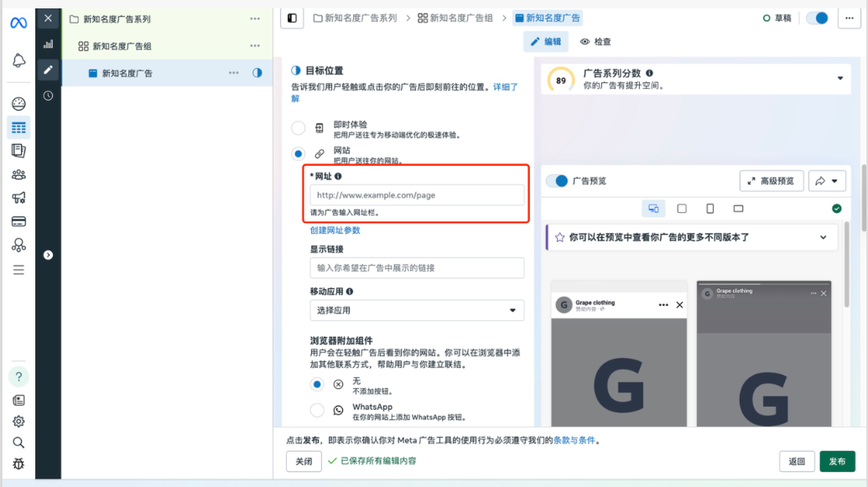Switch to the 检查 tab
The image size is (868, 487).
pos(595,42)
